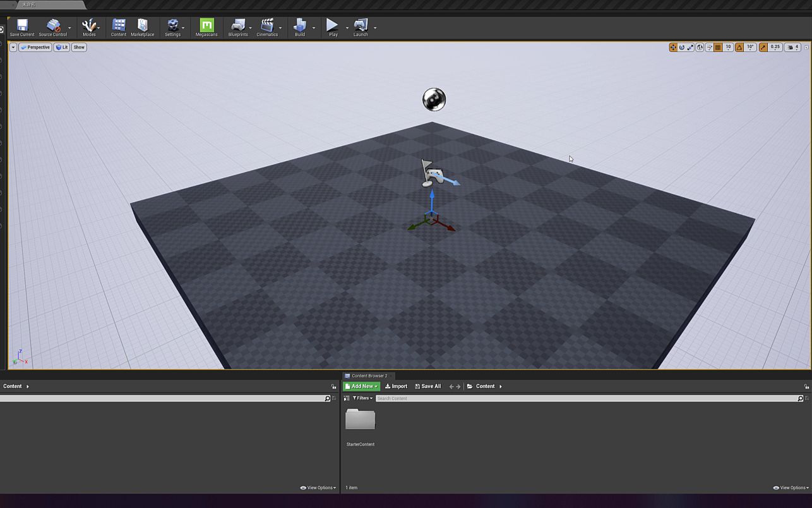
Task: Open the Show menu in the viewport
Action: [x=78, y=47]
